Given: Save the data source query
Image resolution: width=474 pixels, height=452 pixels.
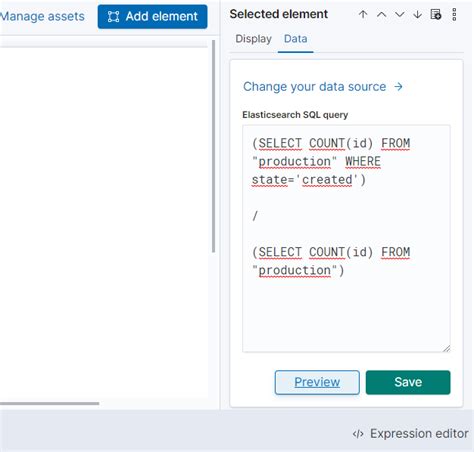Looking at the screenshot, I should (x=408, y=382).
